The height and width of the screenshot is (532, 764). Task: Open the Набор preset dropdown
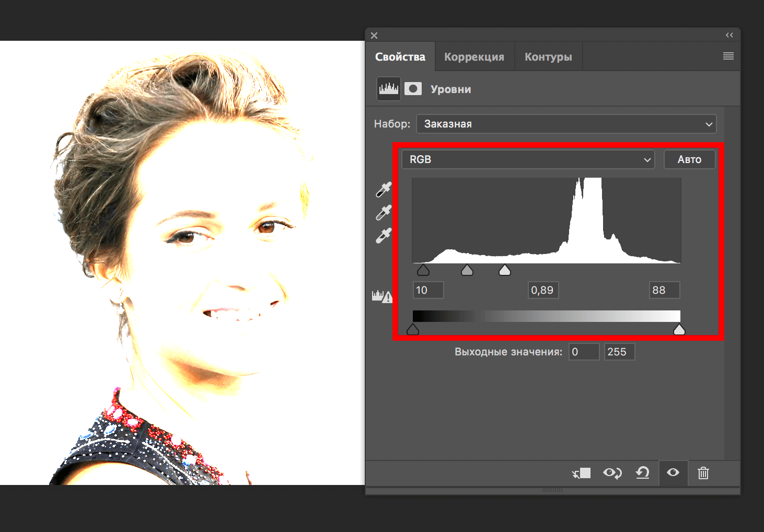566,124
